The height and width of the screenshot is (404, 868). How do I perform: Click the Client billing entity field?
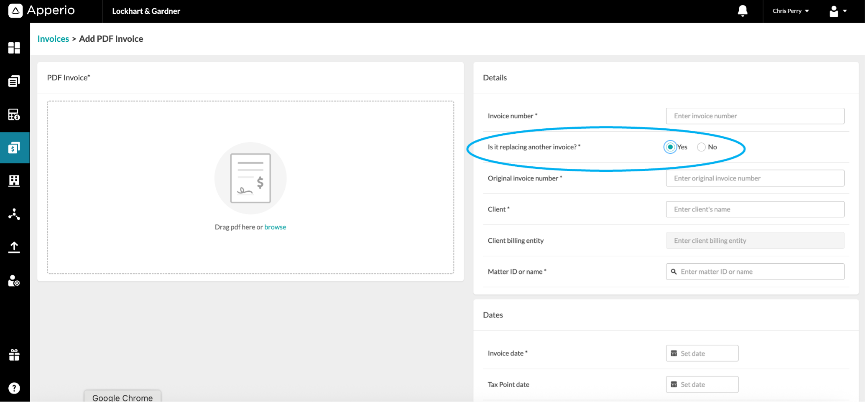pyautogui.click(x=755, y=240)
